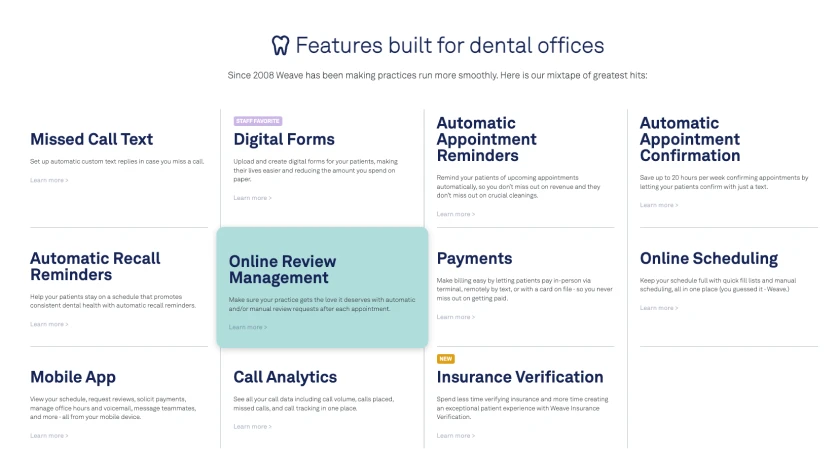This screenshot has height=470, width=839.
Task: Open Learn more under Digital Forms
Action: click(x=253, y=198)
